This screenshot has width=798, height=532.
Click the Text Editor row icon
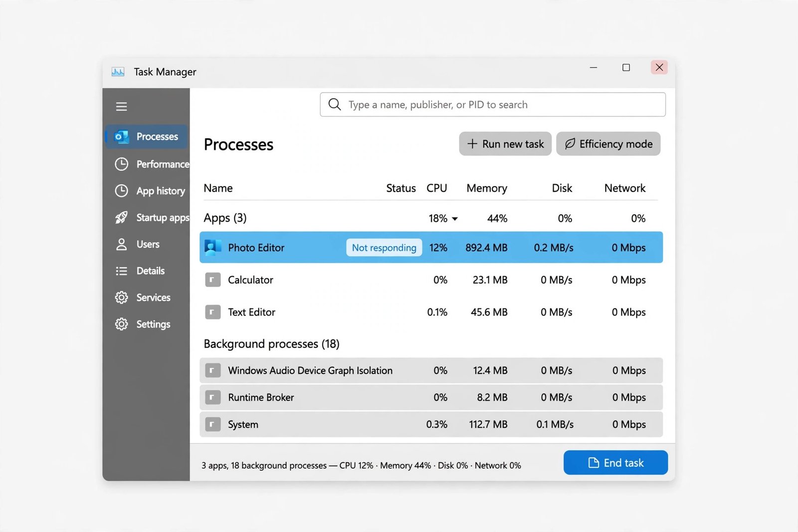coord(213,312)
